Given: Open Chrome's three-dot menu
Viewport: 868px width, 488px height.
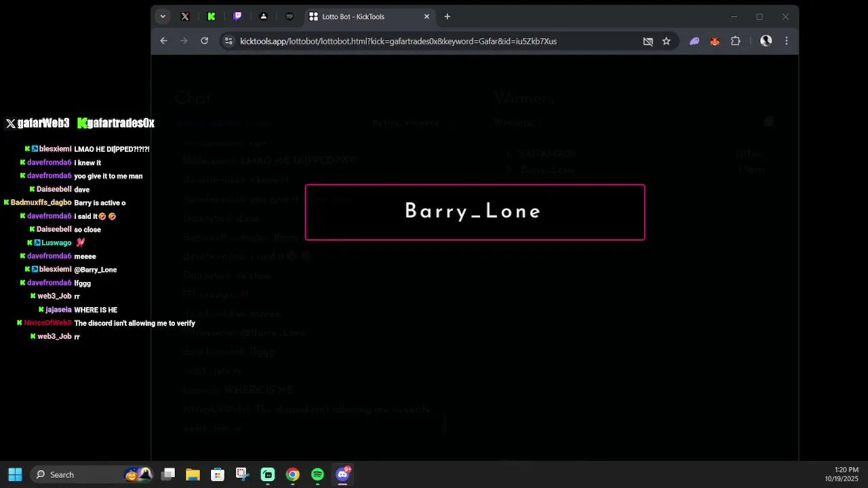Looking at the screenshot, I should pos(786,41).
